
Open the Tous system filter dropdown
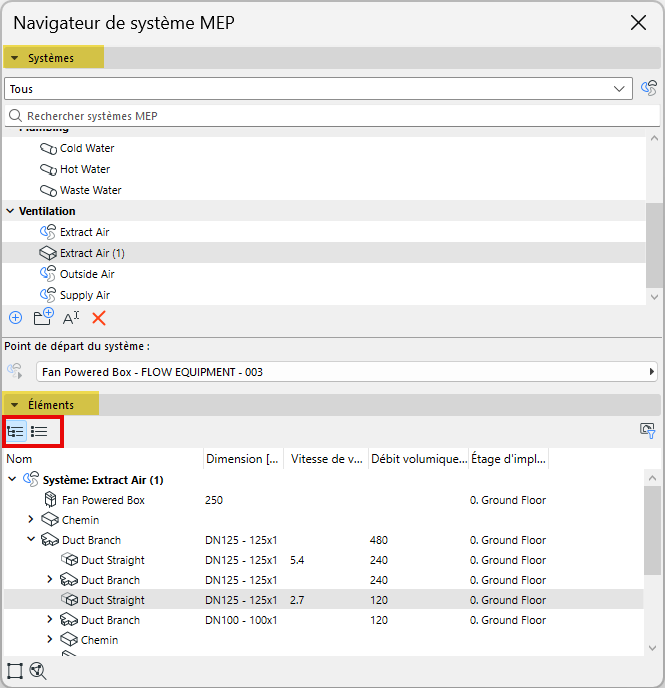[x=318, y=89]
